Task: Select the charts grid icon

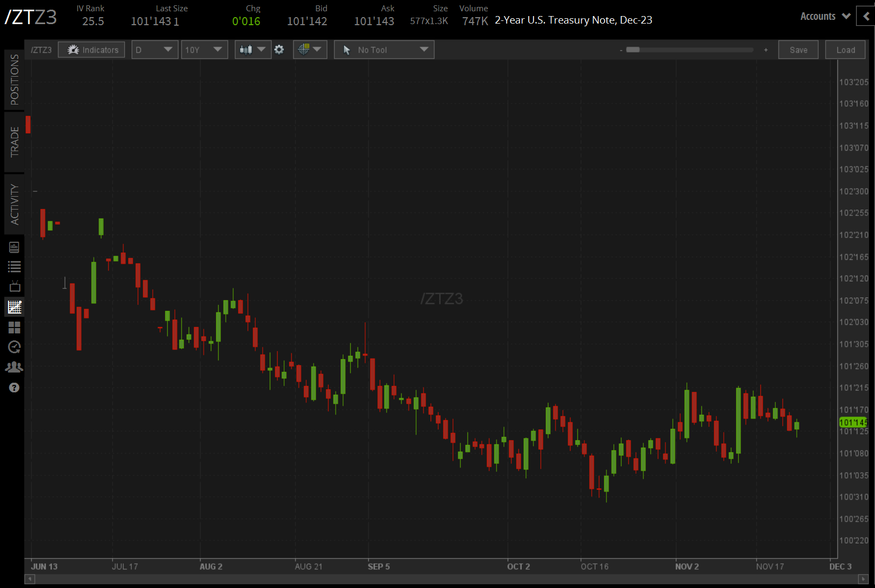Action: pos(14,307)
